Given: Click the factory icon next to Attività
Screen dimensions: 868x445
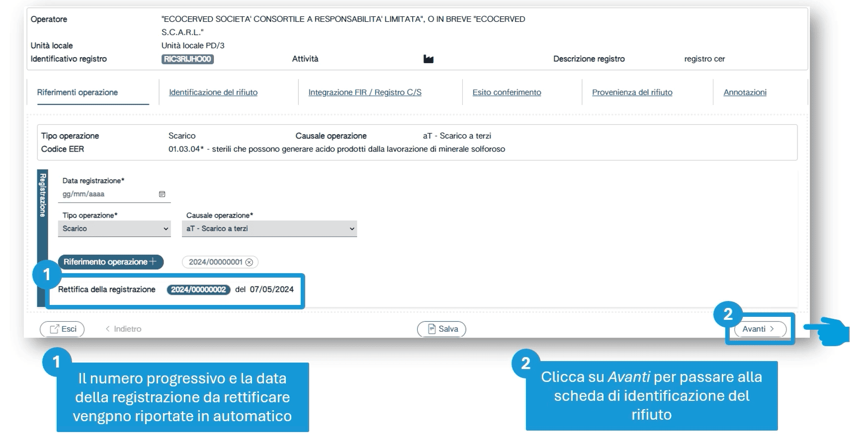Looking at the screenshot, I should tap(428, 59).
